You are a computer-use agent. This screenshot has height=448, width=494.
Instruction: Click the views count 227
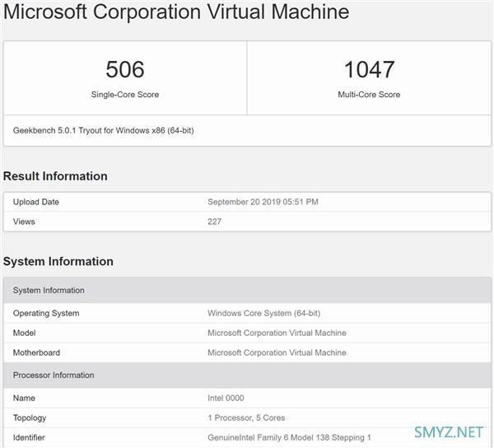pyautogui.click(x=214, y=222)
